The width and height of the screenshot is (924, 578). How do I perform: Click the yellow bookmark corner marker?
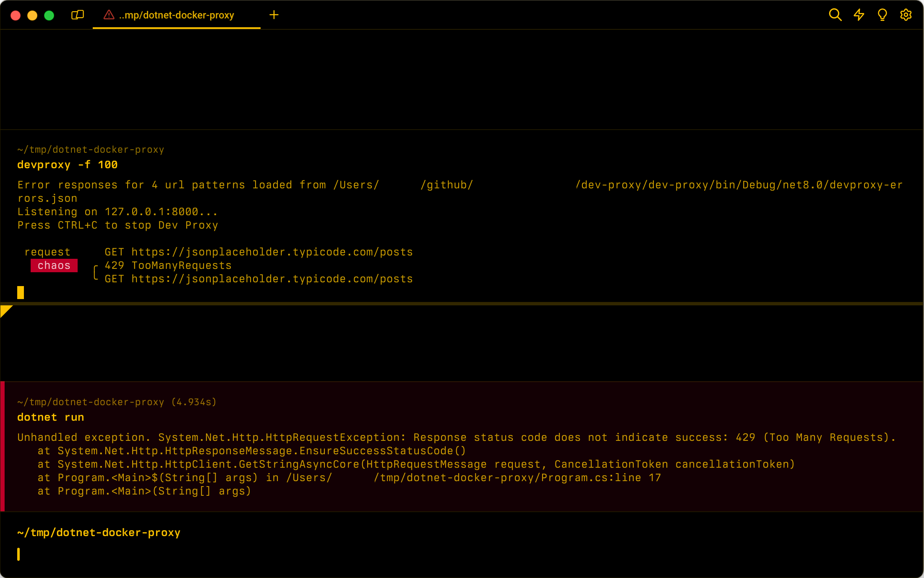(5, 310)
